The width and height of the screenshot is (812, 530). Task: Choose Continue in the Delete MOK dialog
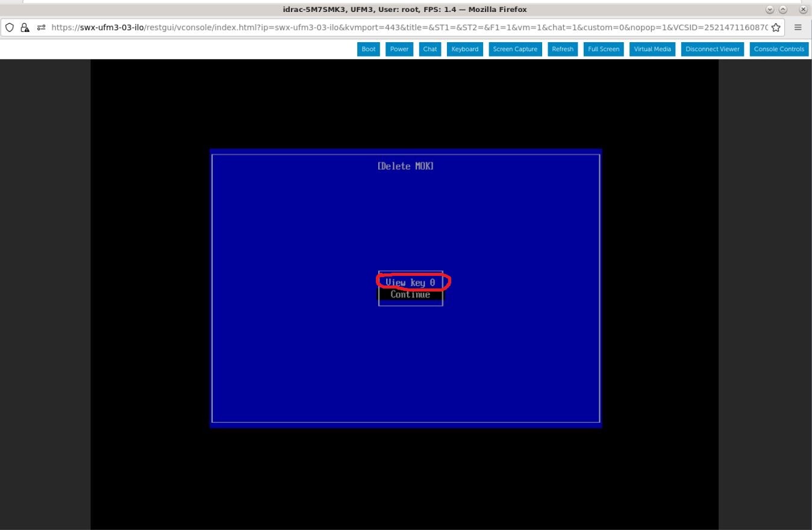click(x=410, y=295)
